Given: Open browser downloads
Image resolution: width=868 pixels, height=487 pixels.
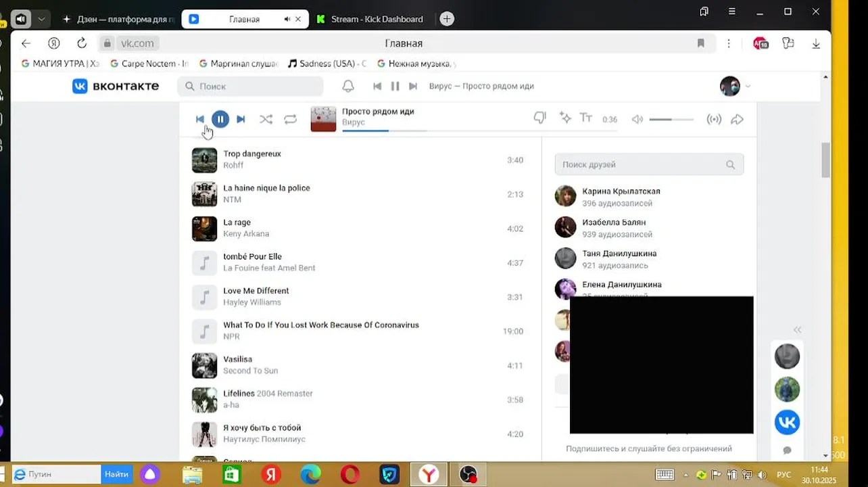Looking at the screenshot, I should [x=816, y=43].
